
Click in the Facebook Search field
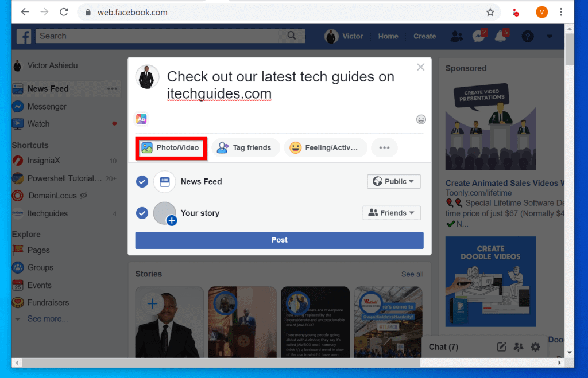coord(157,36)
